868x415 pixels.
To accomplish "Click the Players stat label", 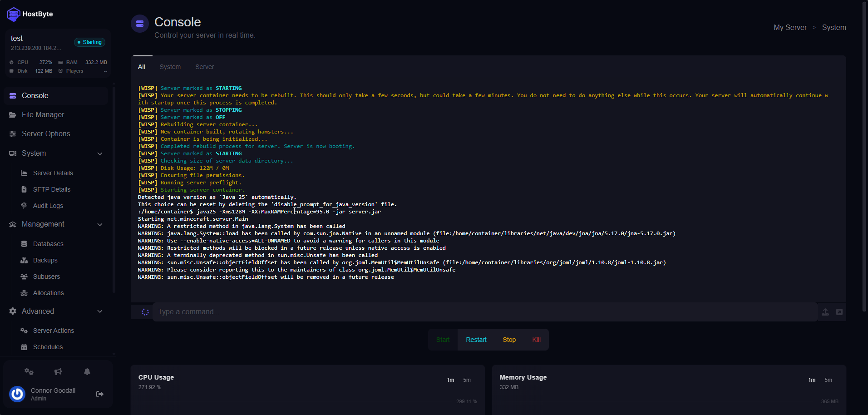I will tap(74, 71).
